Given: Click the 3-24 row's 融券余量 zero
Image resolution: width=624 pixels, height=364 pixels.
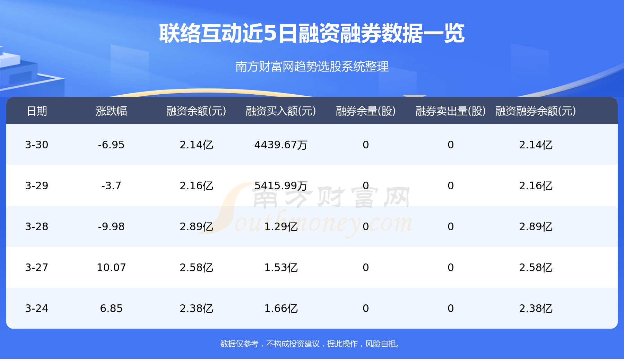Looking at the screenshot, I should (366, 308).
